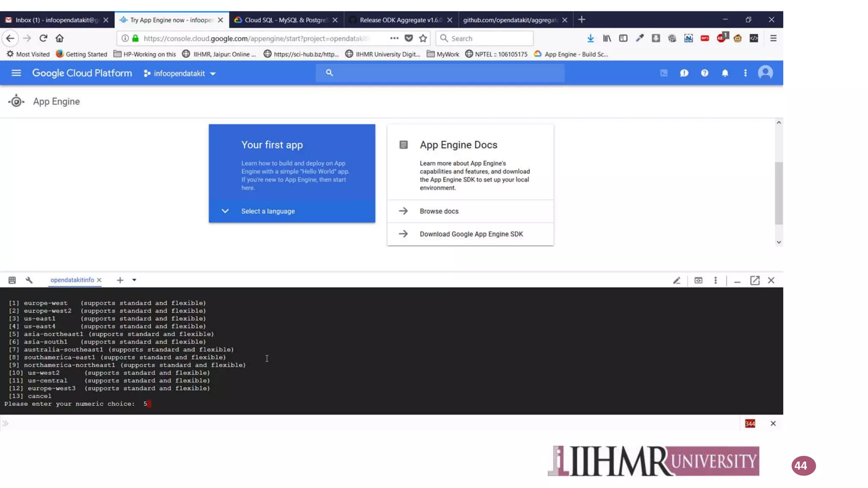Expand Select a language chevron
This screenshot has height=488, width=868.
225,211
